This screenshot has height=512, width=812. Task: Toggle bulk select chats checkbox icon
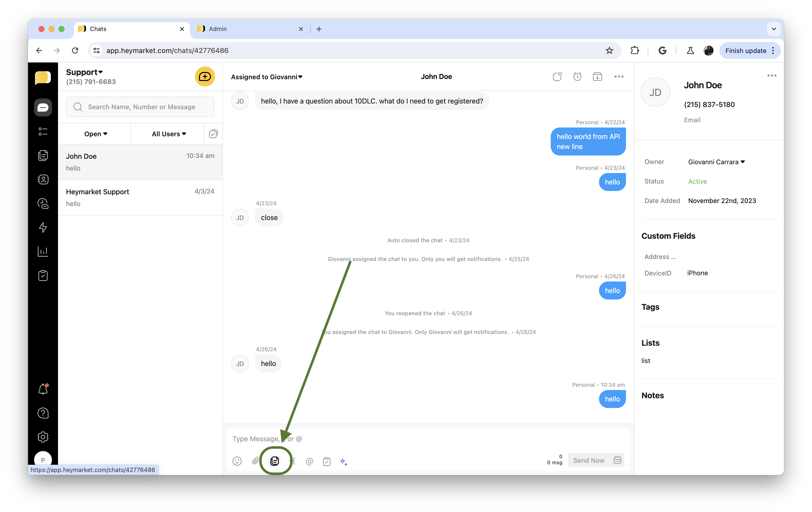pos(213,134)
